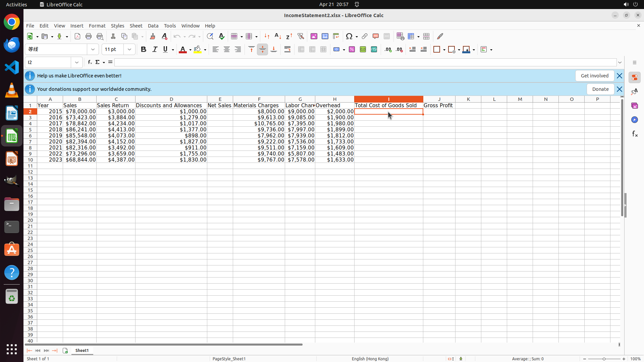The height and width of the screenshot is (362, 644).
Task: Open the sidebar Navigator compass icon
Action: point(634,120)
